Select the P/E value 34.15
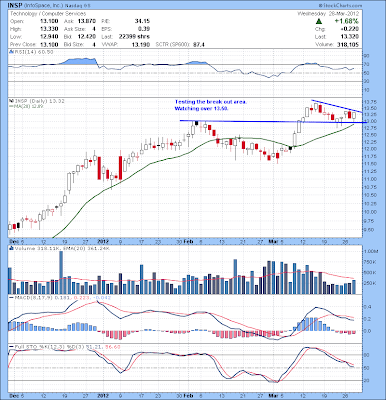The image size is (386, 400). pos(142,21)
